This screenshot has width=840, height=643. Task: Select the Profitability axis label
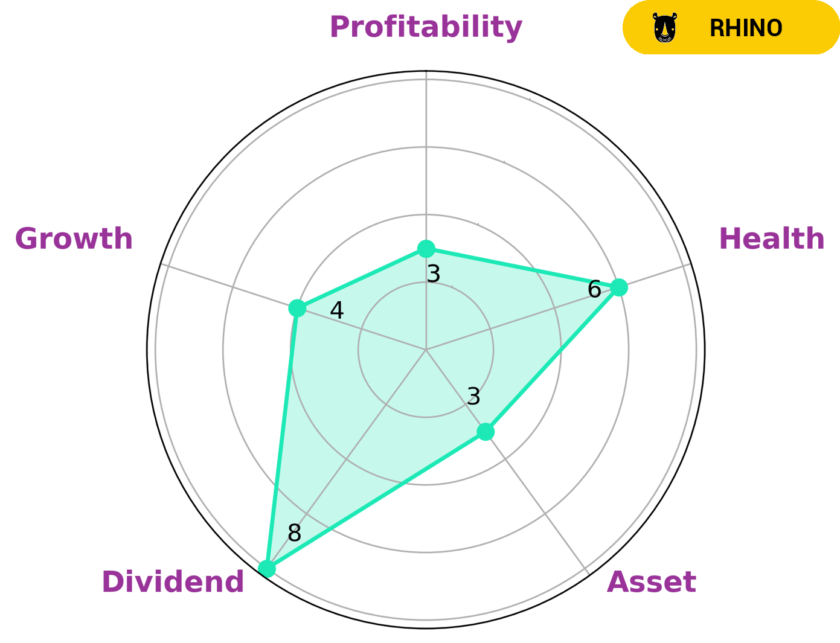coord(426,27)
